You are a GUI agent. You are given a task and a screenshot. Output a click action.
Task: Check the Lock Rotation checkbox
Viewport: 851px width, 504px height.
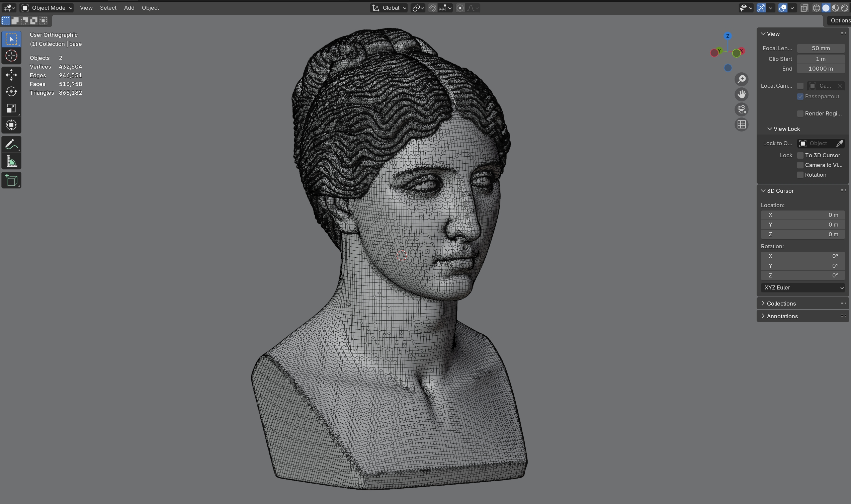(800, 175)
